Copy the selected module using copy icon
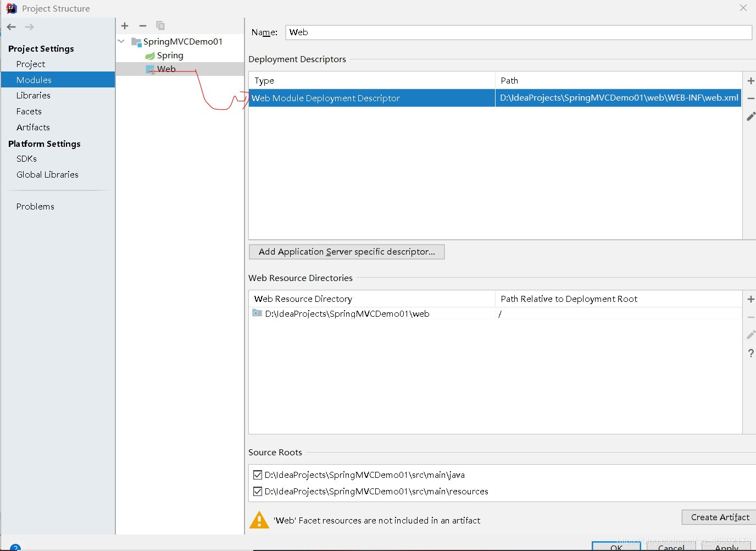Viewport: 756px width, 551px height. click(x=160, y=26)
